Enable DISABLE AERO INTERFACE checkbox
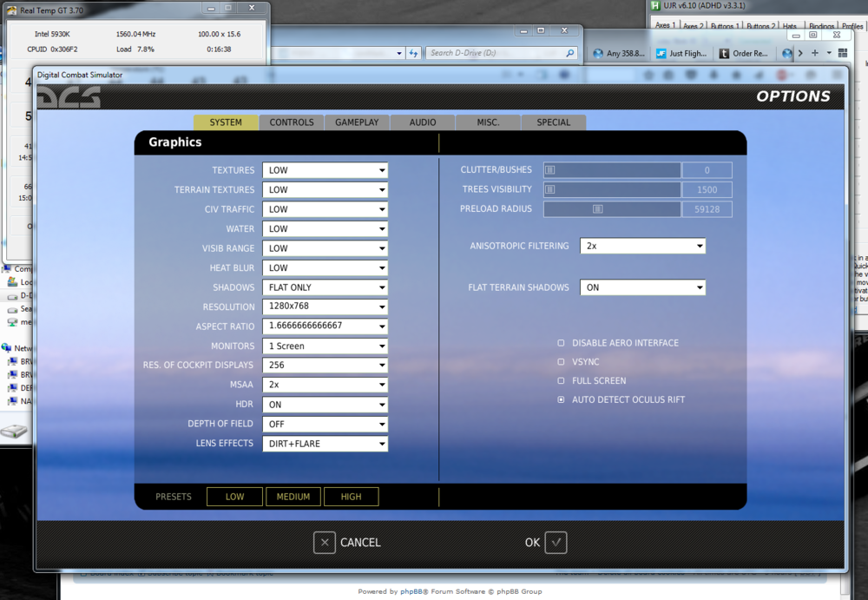The image size is (868, 600). point(561,343)
